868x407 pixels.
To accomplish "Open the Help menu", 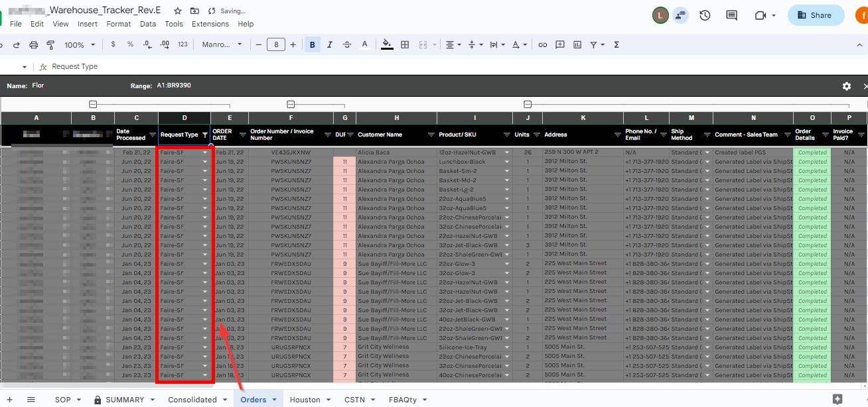I will pyautogui.click(x=246, y=24).
